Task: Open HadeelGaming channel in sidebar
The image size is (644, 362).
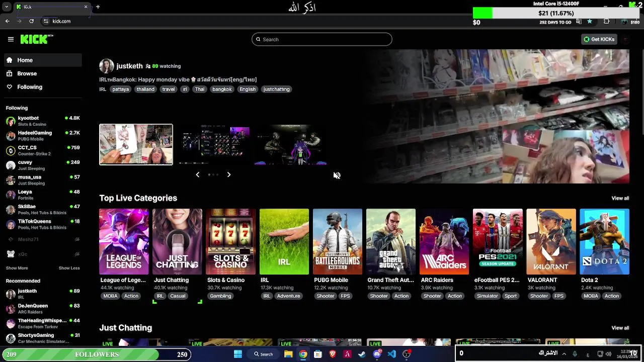Action: click(43, 136)
